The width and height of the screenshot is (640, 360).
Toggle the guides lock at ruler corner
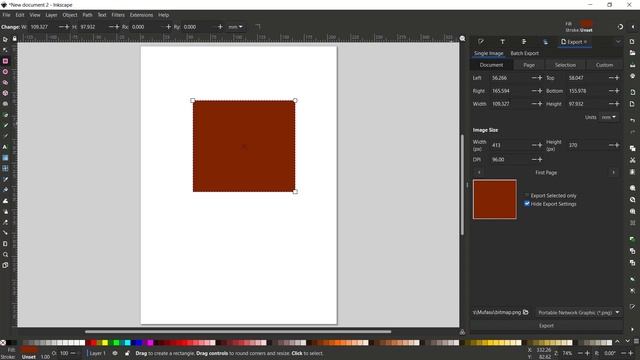(15, 38)
